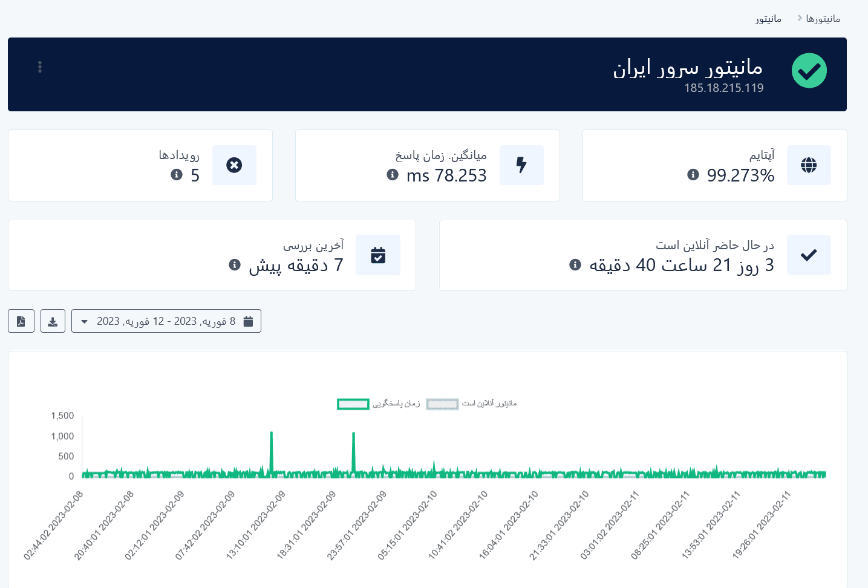Open the February date range dropdown
868x588 pixels.
(x=166, y=321)
